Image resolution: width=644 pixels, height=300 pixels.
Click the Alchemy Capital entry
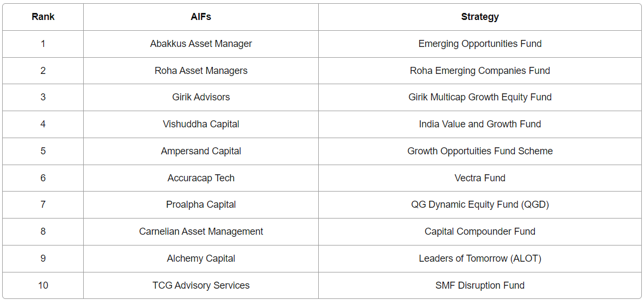[x=201, y=258]
